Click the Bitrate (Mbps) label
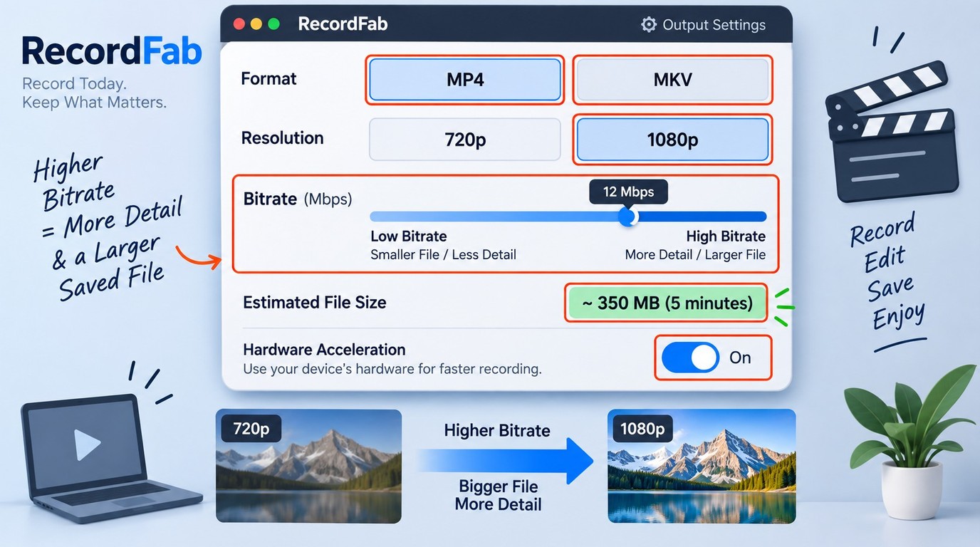Image resolution: width=980 pixels, height=547 pixels. pos(298,199)
